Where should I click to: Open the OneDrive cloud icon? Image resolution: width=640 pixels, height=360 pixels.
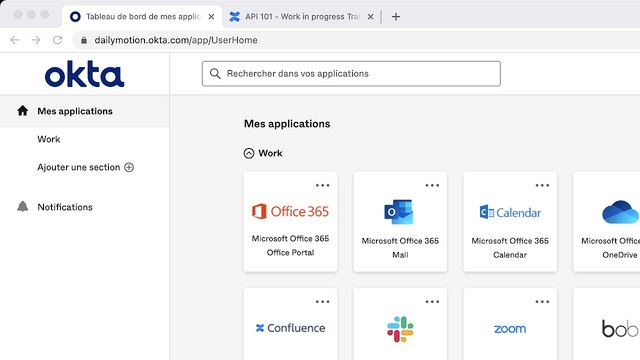pos(621,212)
